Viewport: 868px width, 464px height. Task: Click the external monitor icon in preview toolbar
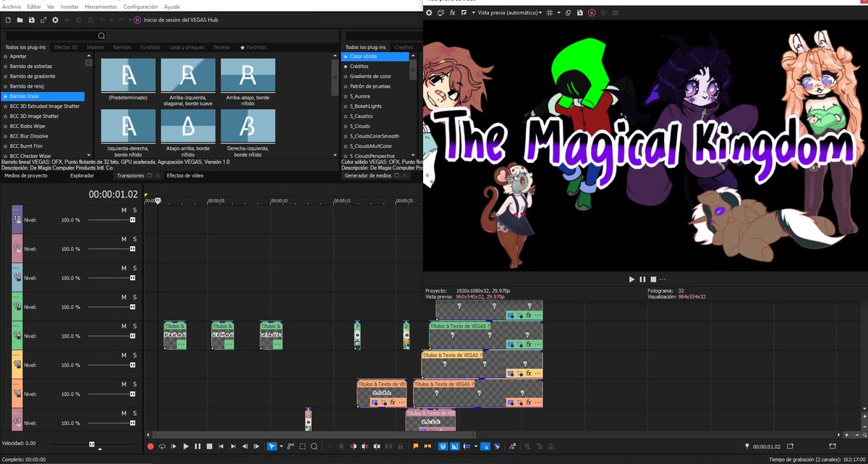click(441, 13)
